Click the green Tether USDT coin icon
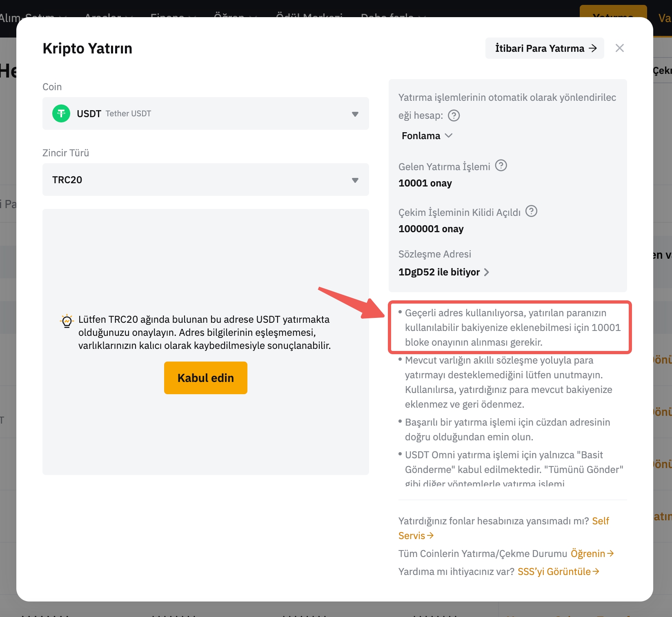Viewport: 672px width, 617px height. click(x=61, y=113)
